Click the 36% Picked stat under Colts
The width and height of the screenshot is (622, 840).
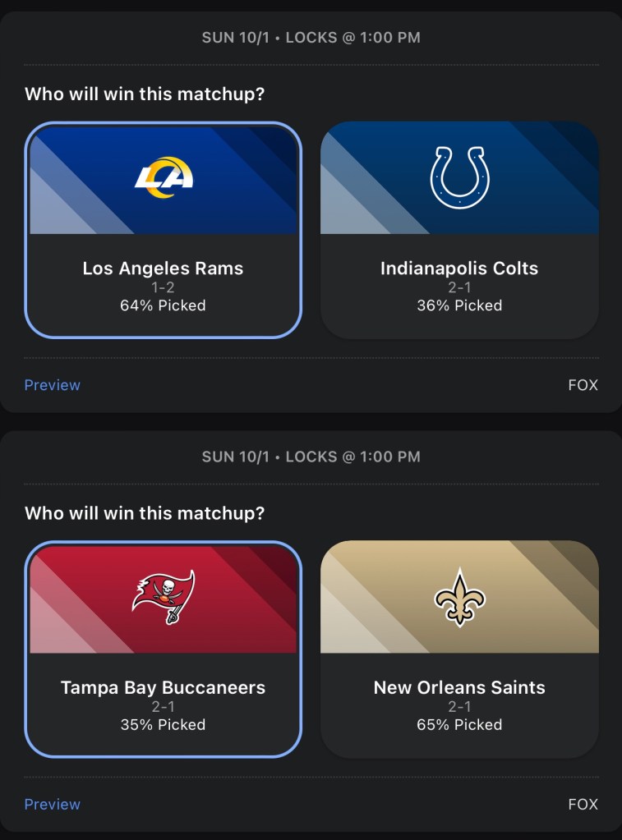pos(459,305)
